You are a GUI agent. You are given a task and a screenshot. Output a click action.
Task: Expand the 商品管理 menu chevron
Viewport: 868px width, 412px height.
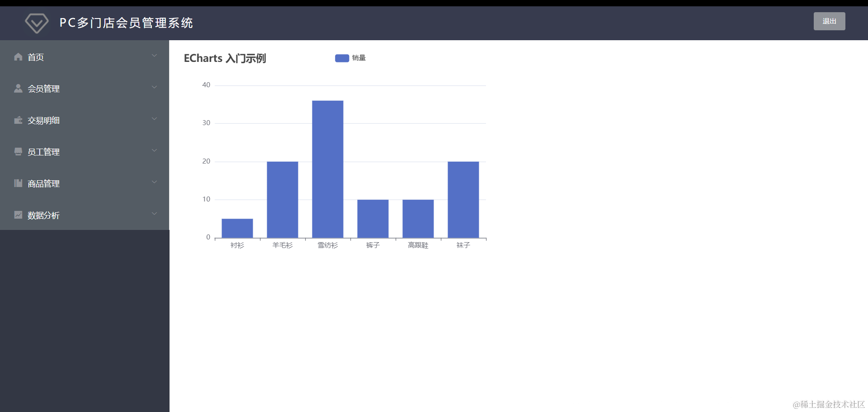pos(154,182)
